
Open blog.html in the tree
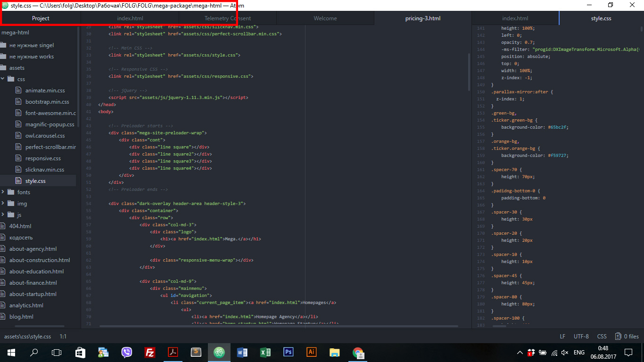point(21,317)
